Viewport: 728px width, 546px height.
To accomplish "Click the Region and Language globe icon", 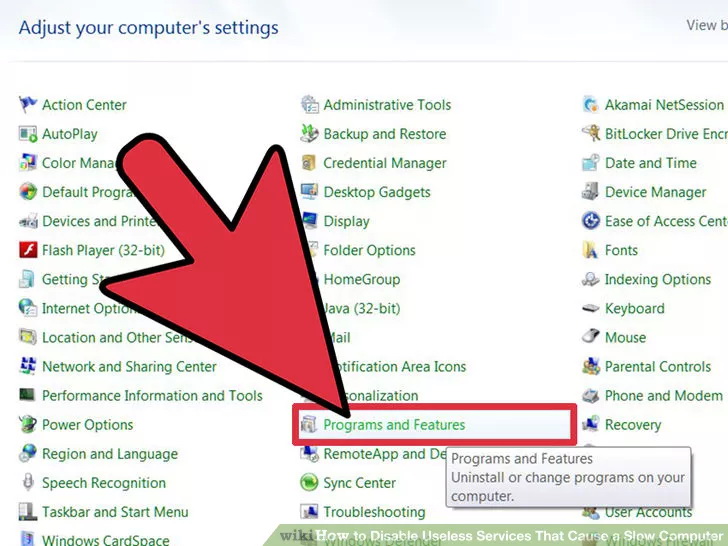I will pos(27,453).
